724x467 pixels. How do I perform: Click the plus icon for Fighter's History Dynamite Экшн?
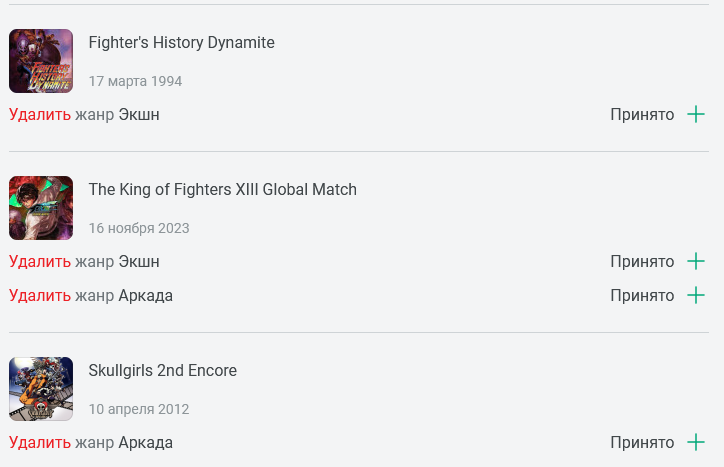pyautogui.click(x=696, y=115)
